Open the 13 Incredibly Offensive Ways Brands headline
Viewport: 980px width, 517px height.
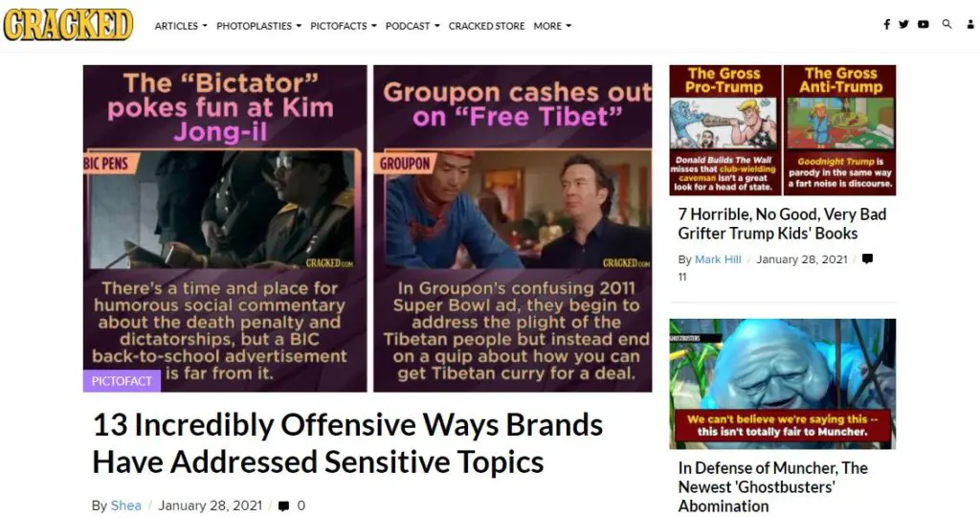click(347, 443)
